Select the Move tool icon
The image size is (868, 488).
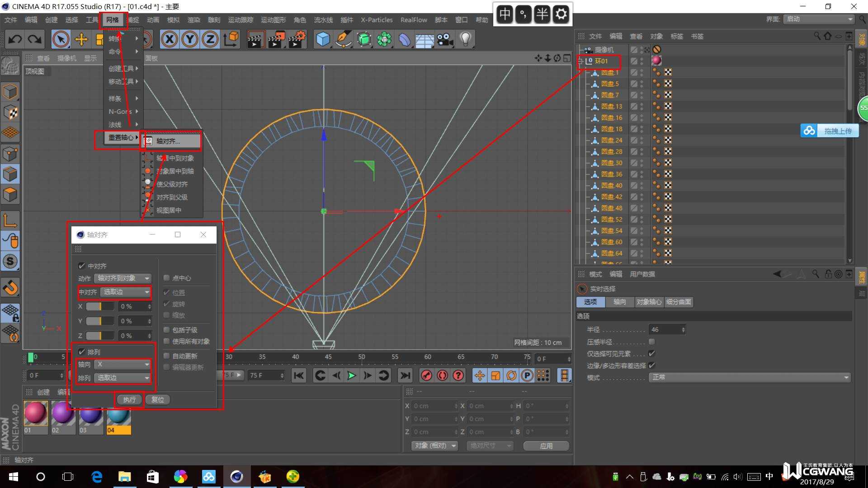point(81,39)
